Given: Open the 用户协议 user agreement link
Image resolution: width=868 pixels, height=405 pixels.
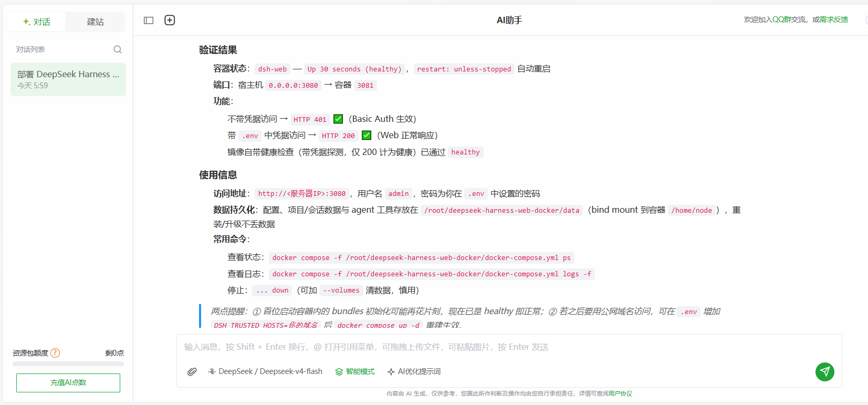Looking at the screenshot, I should [620, 393].
